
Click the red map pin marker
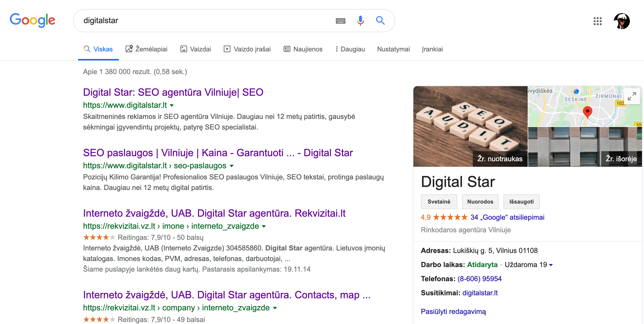tap(587, 112)
